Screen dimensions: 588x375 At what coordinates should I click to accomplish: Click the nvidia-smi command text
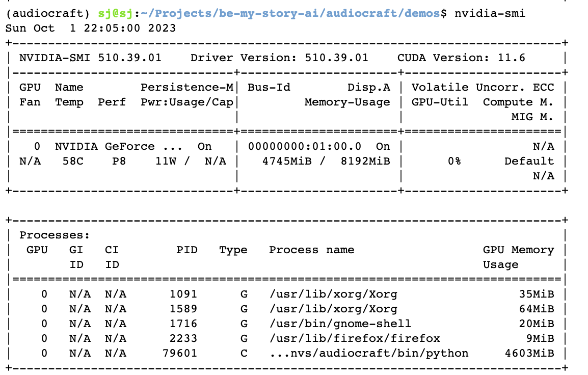[490, 14]
